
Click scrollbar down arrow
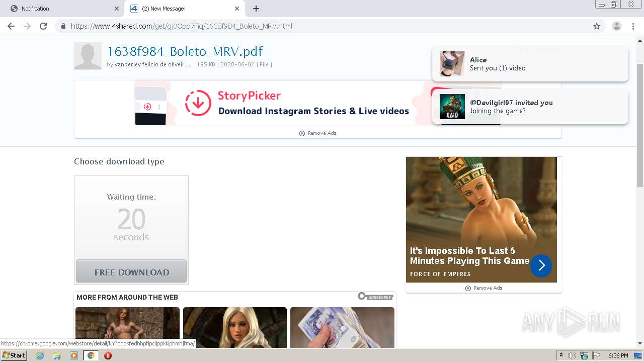[x=640, y=343]
